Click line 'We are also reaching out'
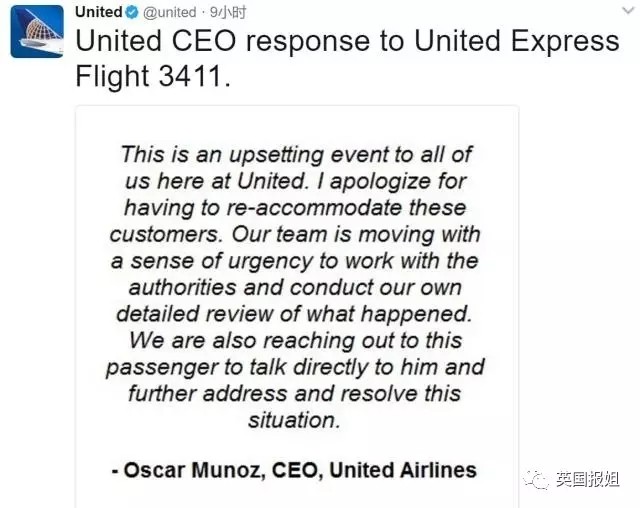Viewport: 640px width, 508px height. point(296,341)
